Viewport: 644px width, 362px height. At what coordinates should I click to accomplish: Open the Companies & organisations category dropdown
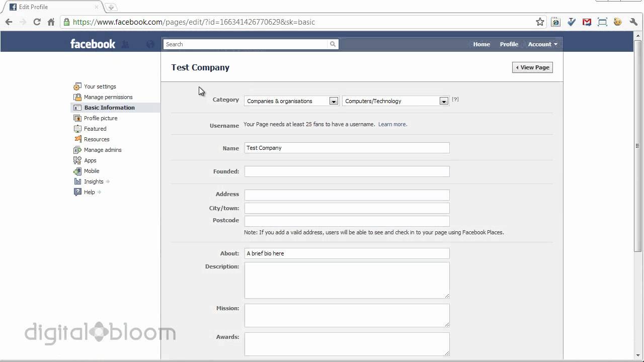tap(292, 101)
